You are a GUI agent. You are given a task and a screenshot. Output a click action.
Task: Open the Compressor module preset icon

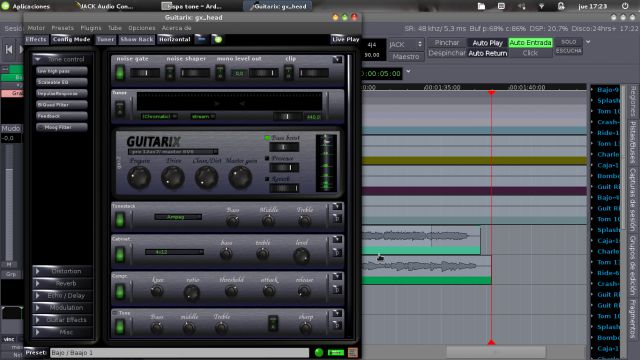(x=337, y=289)
